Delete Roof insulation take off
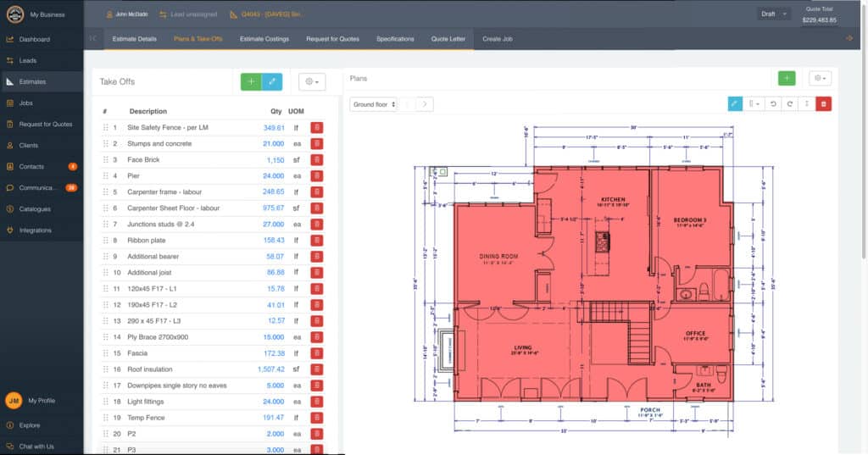The height and width of the screenshot is (455, 868). 317,369
